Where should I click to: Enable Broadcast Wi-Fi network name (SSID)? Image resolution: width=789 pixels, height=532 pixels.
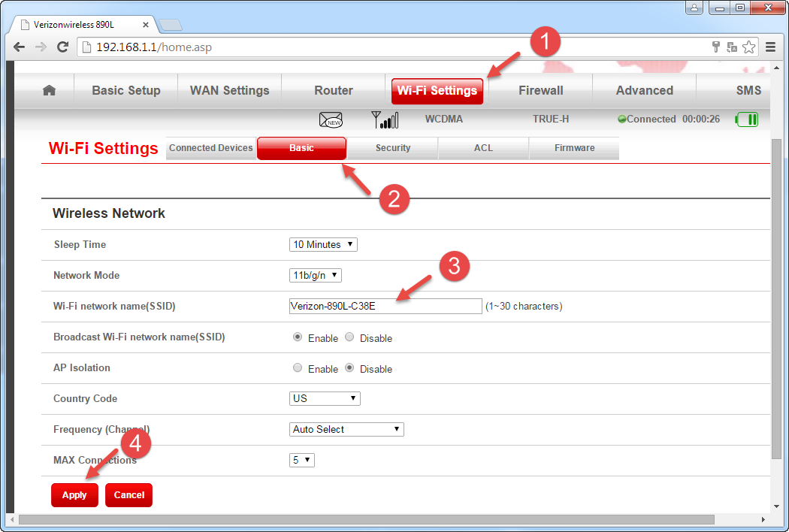pos(298,337)
